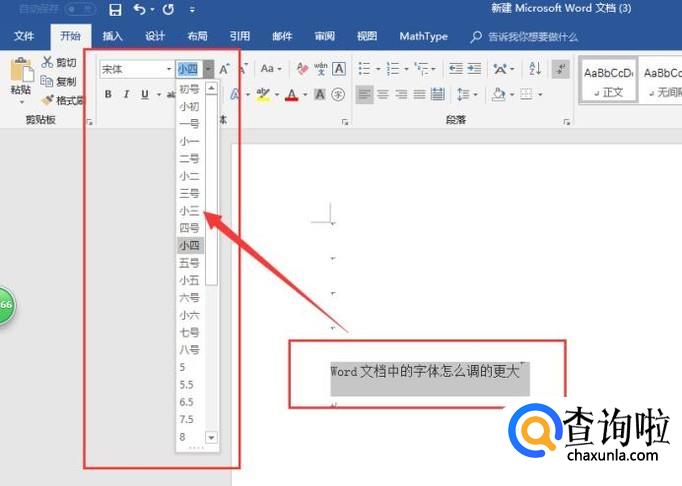Undo the last action
682x486 pixels.
139,9
